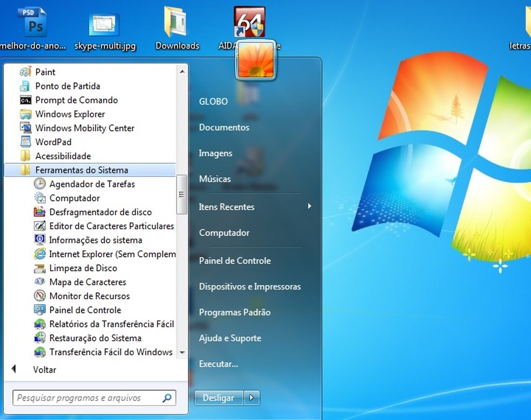Open Músicas from the right pane
The width and height of the screenshot is (531, 420).
click(215, 178)
